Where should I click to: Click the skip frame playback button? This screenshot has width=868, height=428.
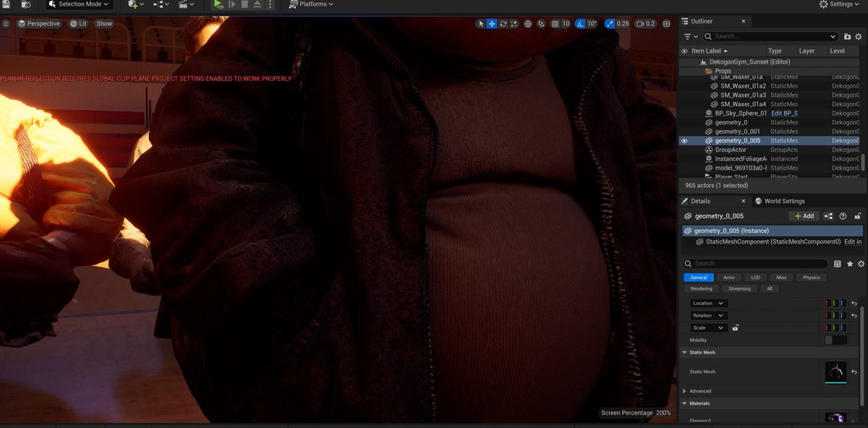click(232, 4)
